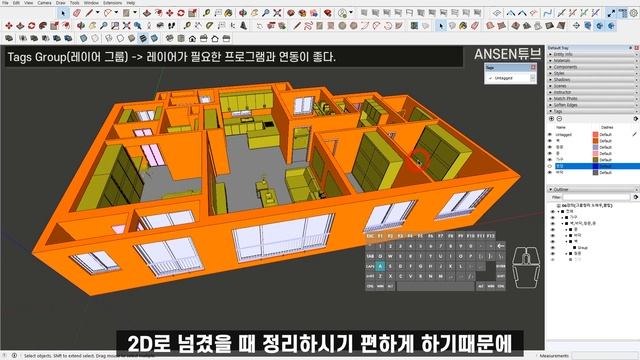
Task: Click Move tool at start of second row
Action: 9,26
